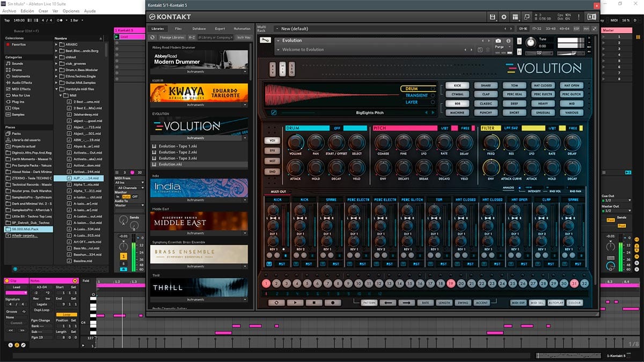
Task: Click the COLOUR button
Action: 575,302
